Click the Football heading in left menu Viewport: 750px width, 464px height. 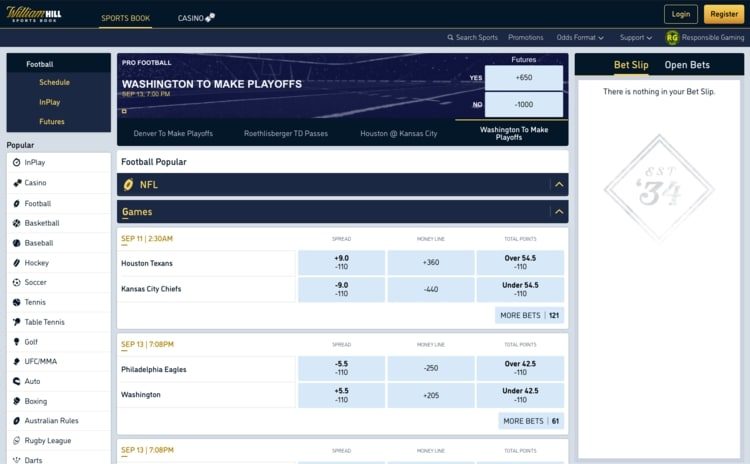click(40, 64)
